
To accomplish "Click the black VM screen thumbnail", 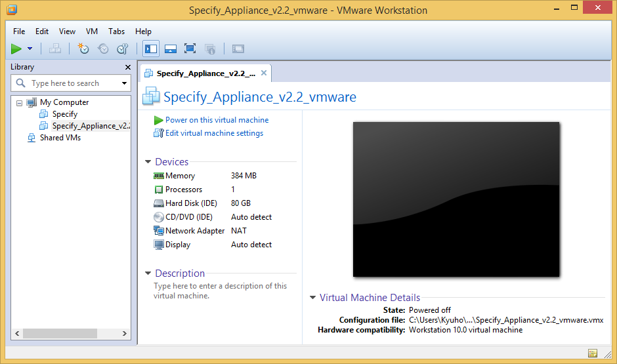I will coord(456,199).
